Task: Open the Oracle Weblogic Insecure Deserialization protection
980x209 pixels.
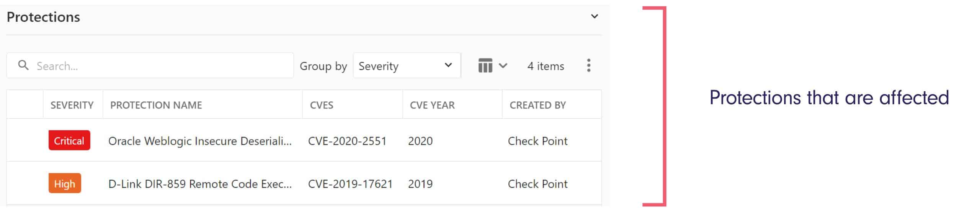Action: pyautogui.click(x=200, y=141)
